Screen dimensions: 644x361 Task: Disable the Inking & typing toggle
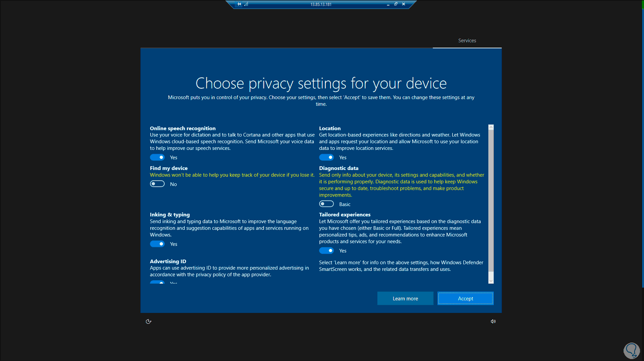[157, 244]
